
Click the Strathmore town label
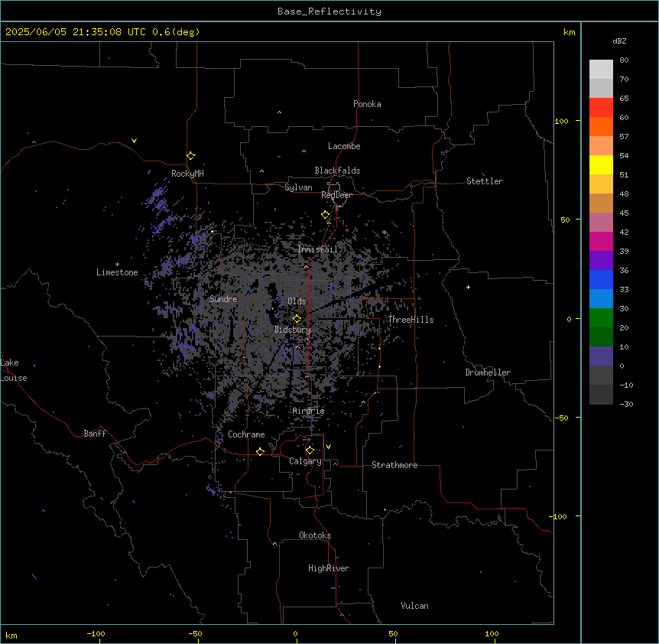point(394,465)
